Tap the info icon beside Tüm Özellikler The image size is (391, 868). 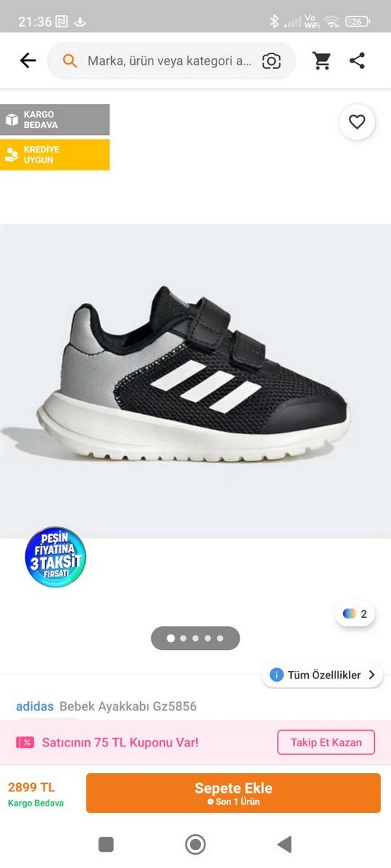coord(276,675)
